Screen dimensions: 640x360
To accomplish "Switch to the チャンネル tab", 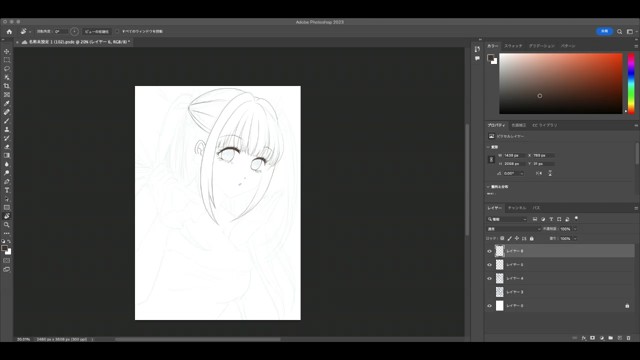I will 517,208.
